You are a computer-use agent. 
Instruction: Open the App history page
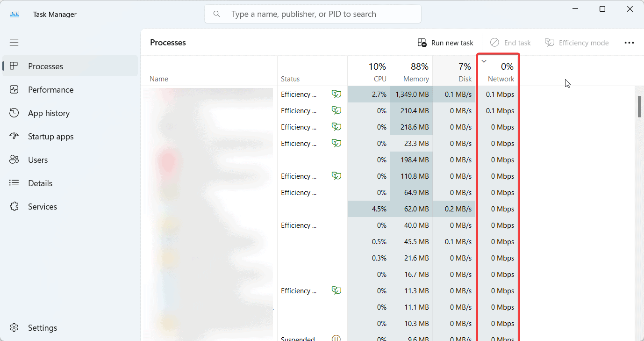click(70, 113)
